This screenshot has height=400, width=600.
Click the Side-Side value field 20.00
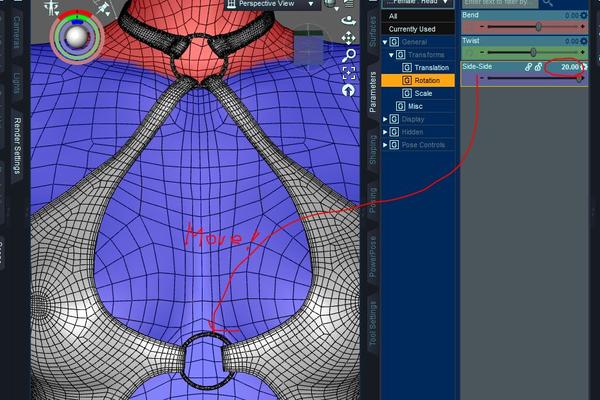(x=570, y=67)
